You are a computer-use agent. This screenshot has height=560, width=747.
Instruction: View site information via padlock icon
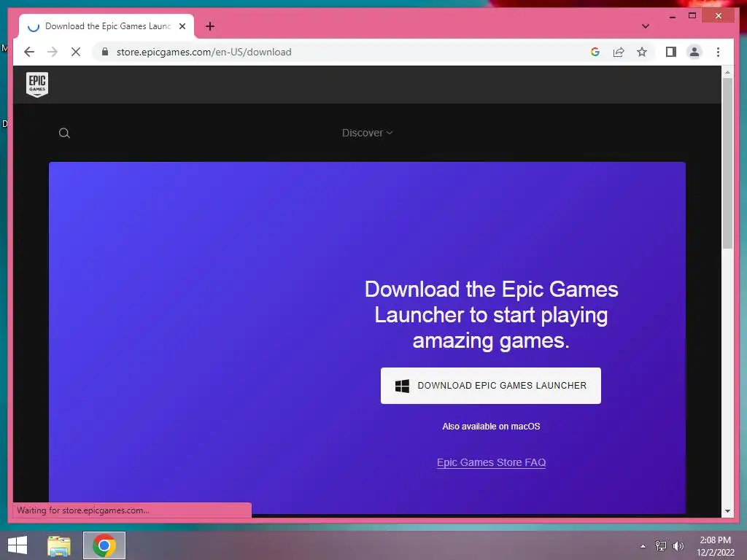pyautogui.click(x=105, y=52)
